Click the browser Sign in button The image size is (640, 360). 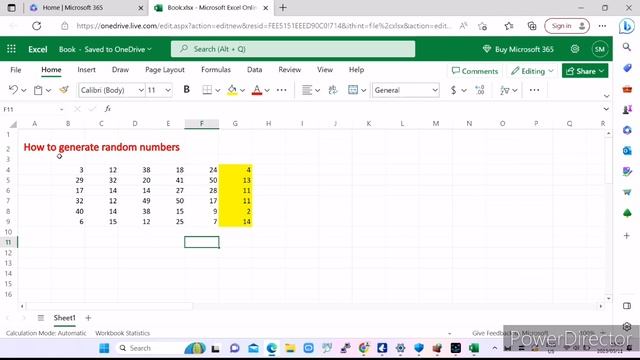click(567, 26)
